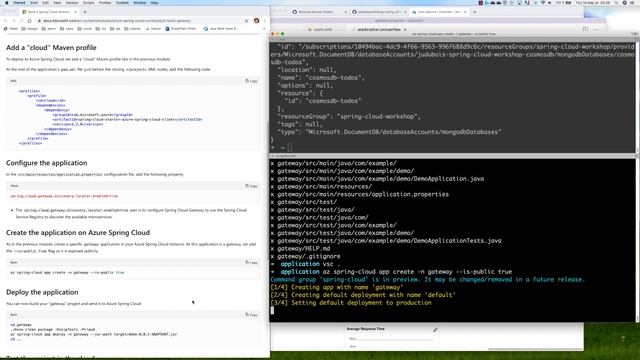This screenshot has height=360, width=640.
Task: Click the Average Response Time chart title
Action: coord(365,329)
